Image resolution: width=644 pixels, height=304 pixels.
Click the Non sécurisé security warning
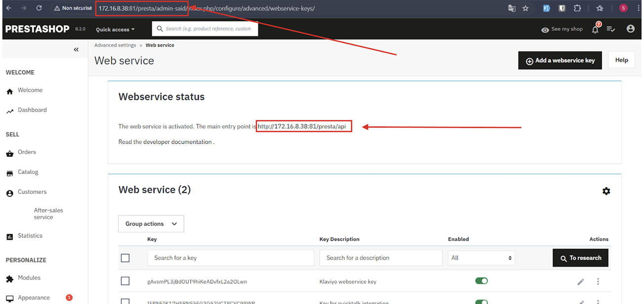tap(73, 8)
